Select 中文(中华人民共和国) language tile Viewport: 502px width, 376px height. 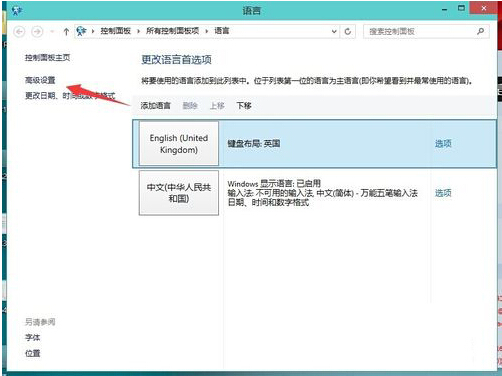pyautogui.click(x=179, y=193)
